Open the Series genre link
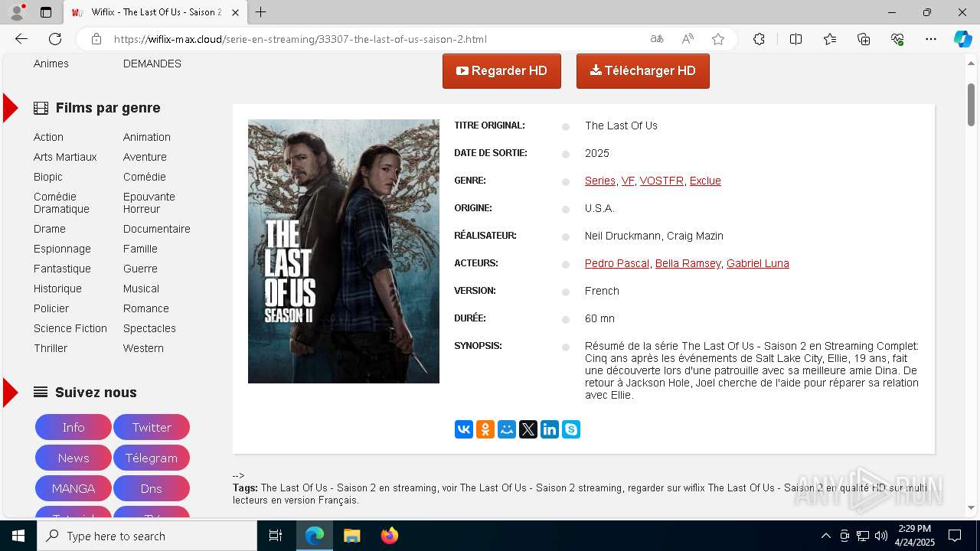This screenshot has height=551, width=980. click(x=600, y=181)
